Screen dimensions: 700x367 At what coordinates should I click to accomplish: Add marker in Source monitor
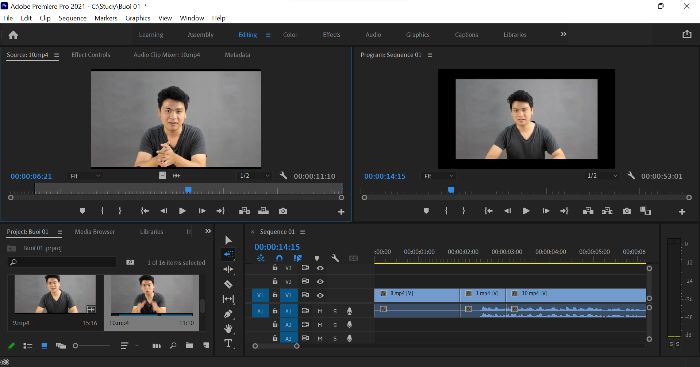tap(82, 211)
